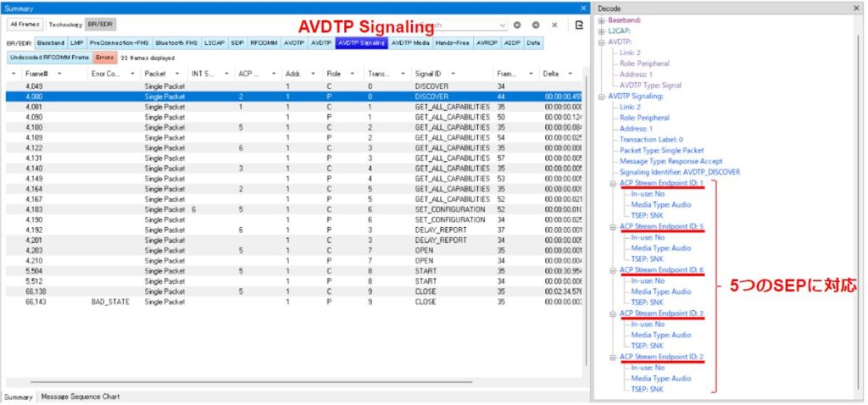
Task: Collapse ACP Stream Endpoint ID 5 node
Action: (612, 227)
